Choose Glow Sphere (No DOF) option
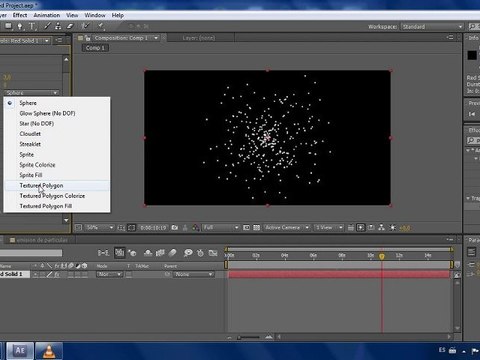The height and width of the screenshot is (360, 480). [x=47, y=113]
